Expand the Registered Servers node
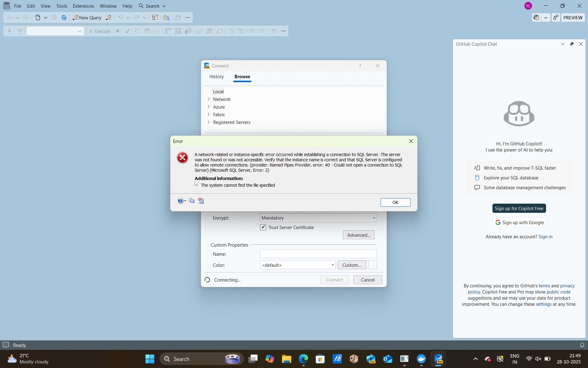 209,122
